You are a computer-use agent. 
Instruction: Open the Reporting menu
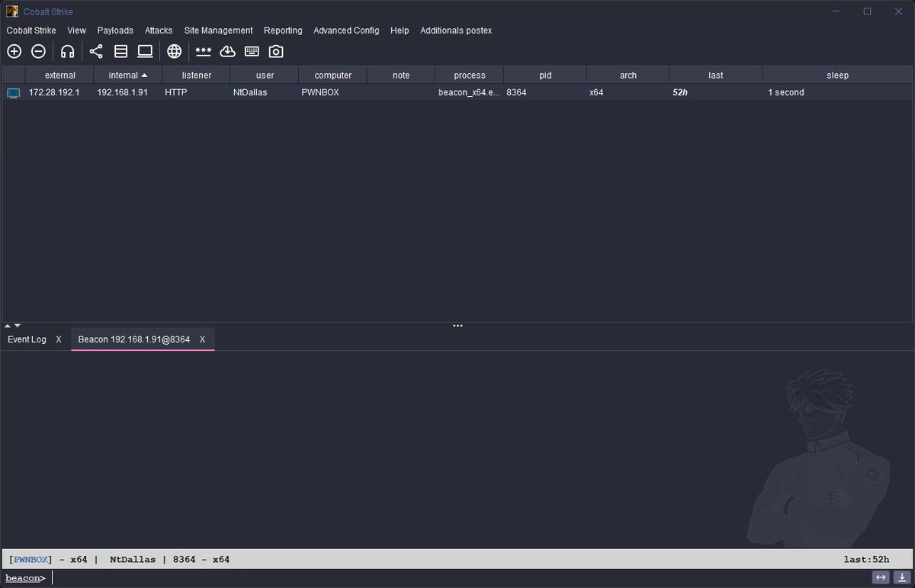coord(283,31)
